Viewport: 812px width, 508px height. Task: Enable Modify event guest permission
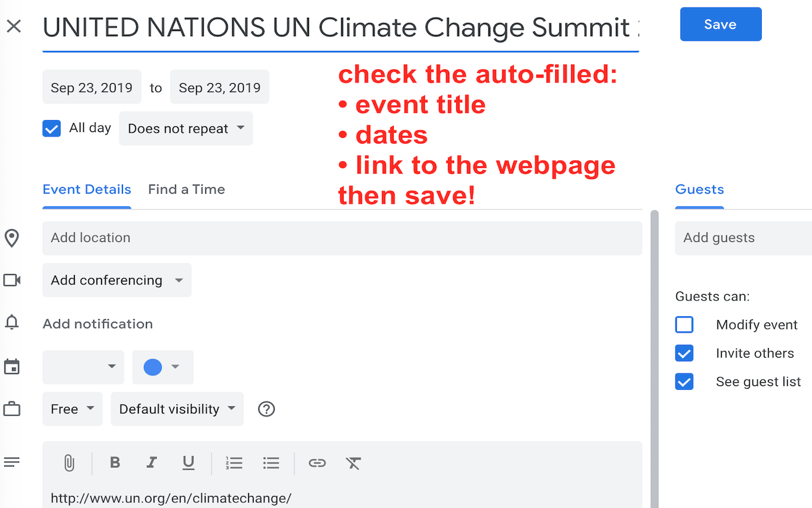coord(684,324)
